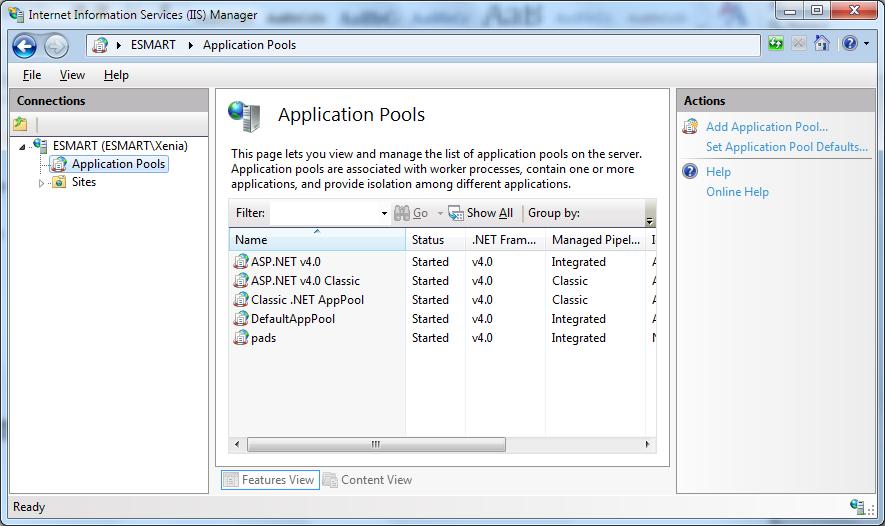Click Add Application Pool... link
This screenshot has height=526, width=885.
click(x=767, y=127)
